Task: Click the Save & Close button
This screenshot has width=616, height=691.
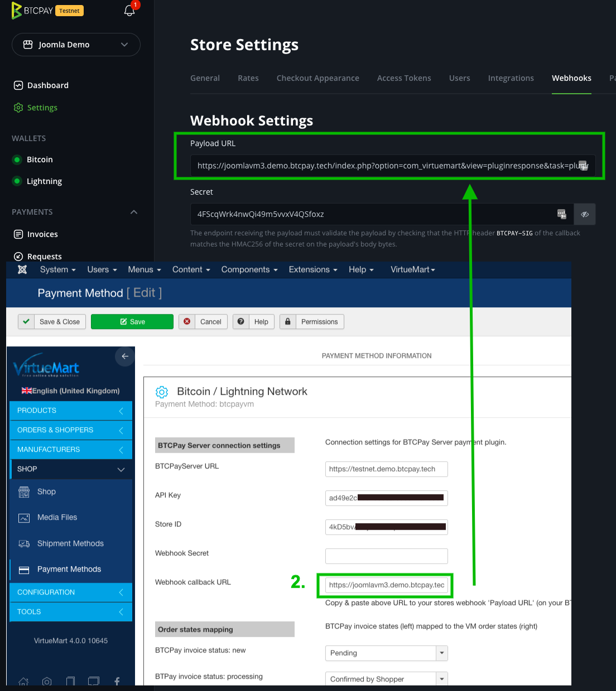Action: (x=51, y=321)
